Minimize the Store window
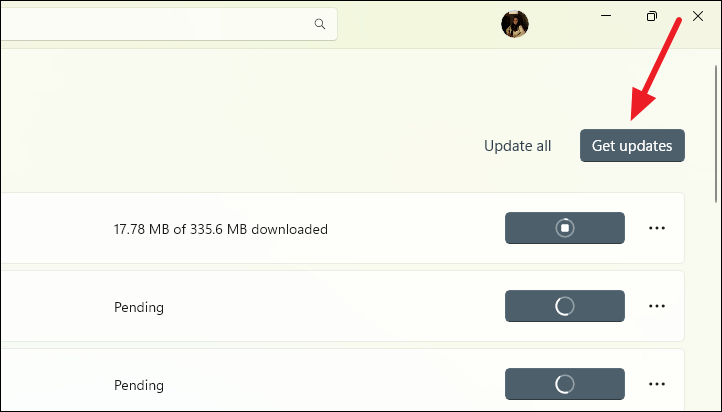Screen dimensions: 722x412 click(x=606, y=16)
